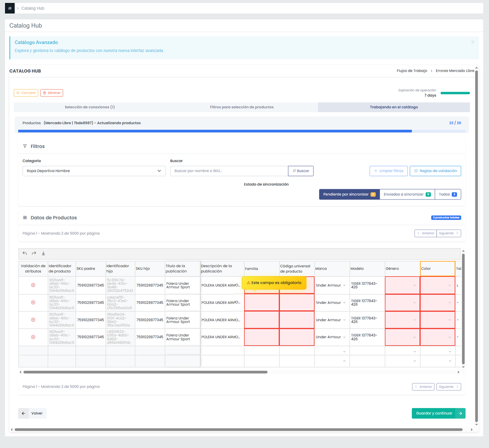Open the Género dropdown in first row
489x448 pixels.
[414, 285]
